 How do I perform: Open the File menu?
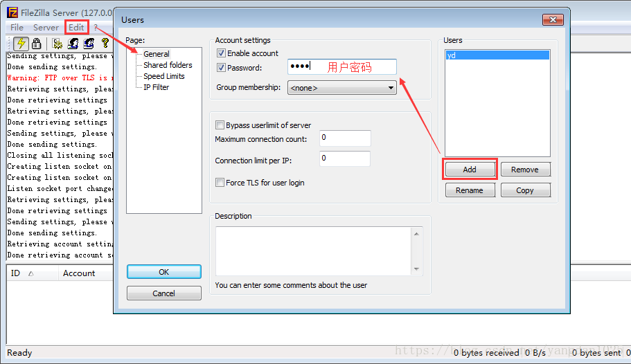point(17,28)
